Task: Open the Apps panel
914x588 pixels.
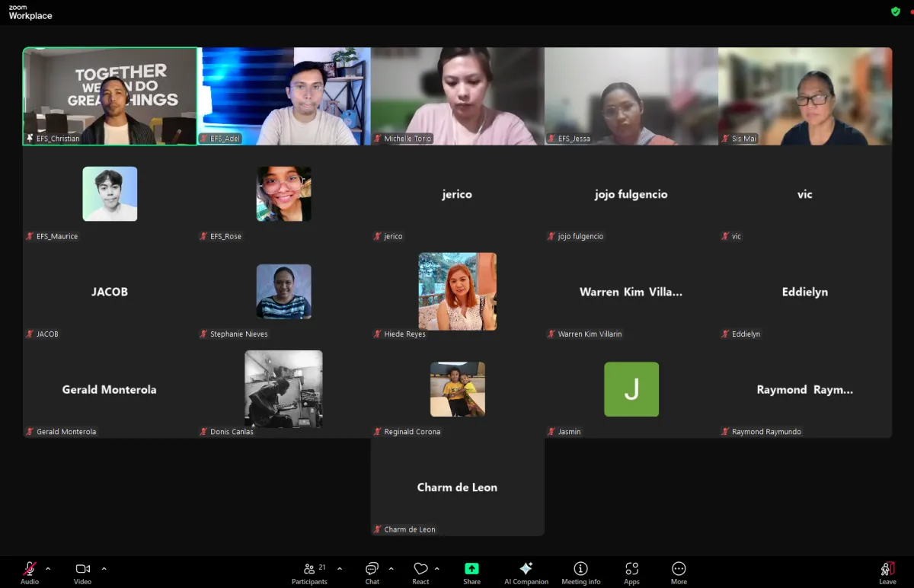Action: 631,572
